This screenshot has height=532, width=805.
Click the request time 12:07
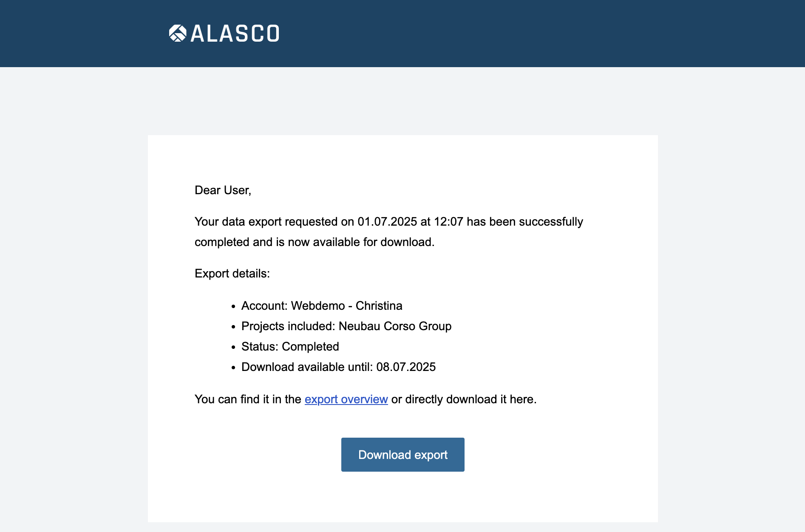448,222
